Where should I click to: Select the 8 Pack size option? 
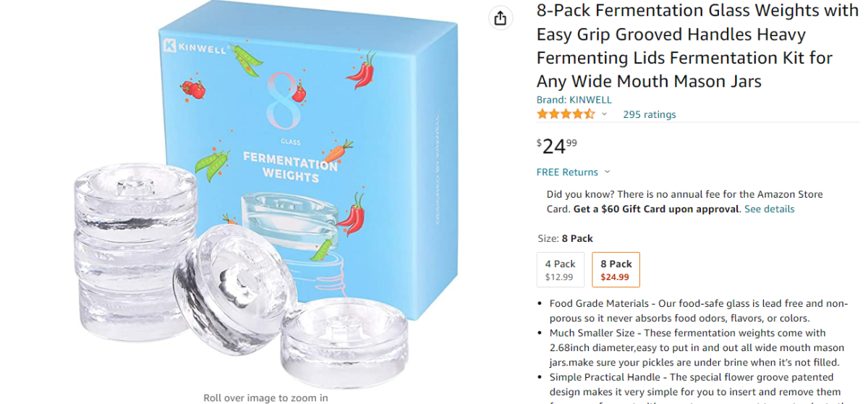[x=616, y=269]
